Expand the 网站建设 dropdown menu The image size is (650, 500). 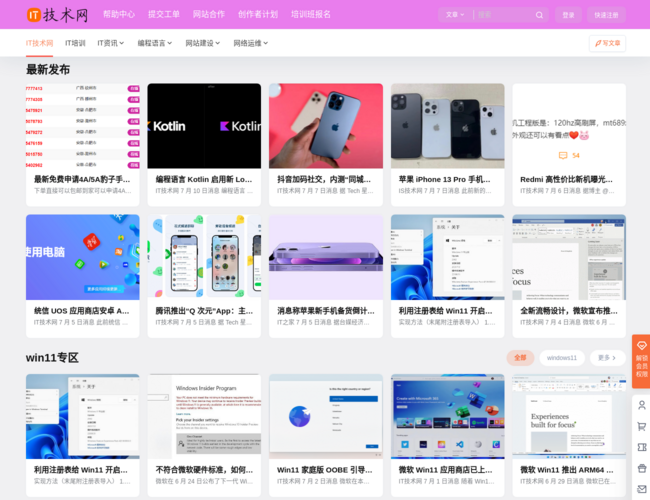[203, 43]
